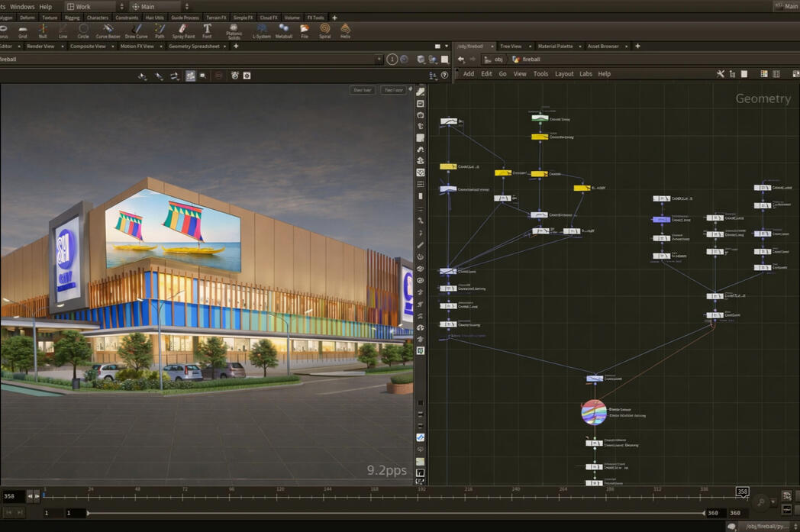The width and height of the screenshot is (800, 532).
Task: Click the playback range slider bar
Action: [x=396, y=513]
